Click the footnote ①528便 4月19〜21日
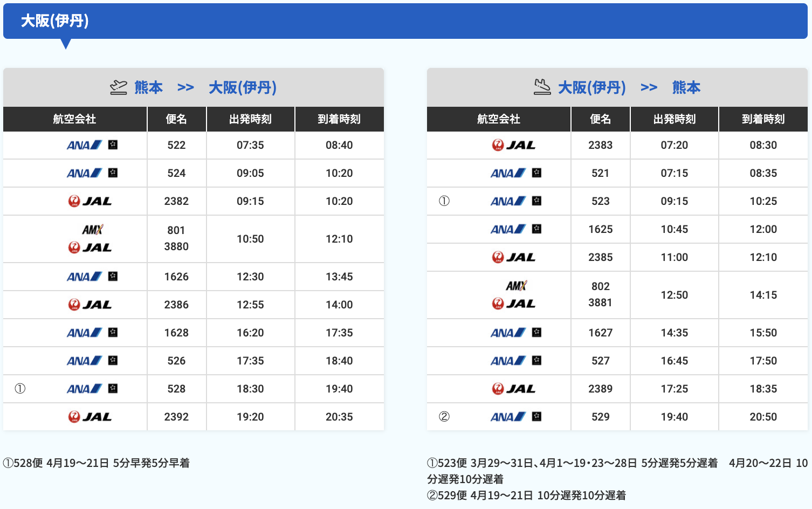 click(x=97, y=463)
